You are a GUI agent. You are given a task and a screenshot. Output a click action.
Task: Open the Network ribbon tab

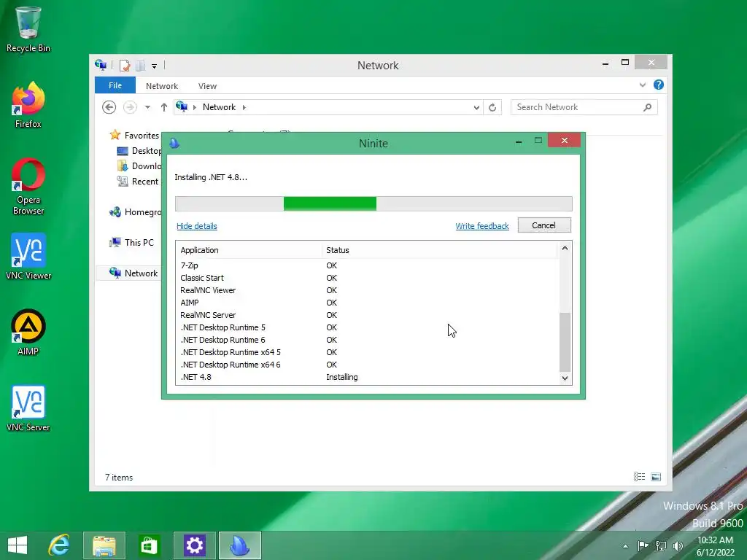[x=162, y=86]
